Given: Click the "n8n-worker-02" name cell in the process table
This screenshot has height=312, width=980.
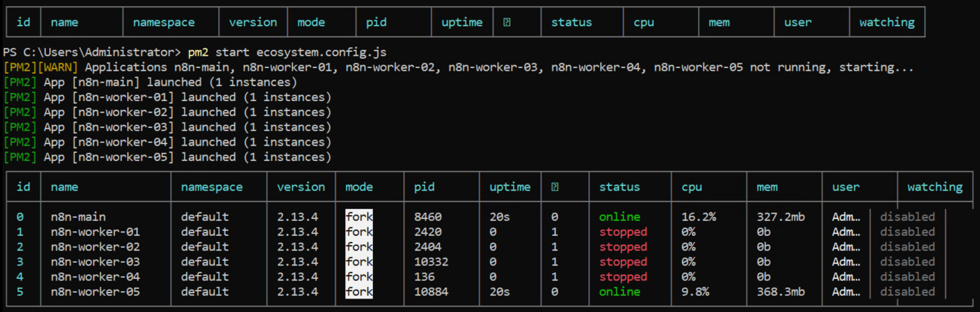Looking at the screenshot, I should pos(95,247).
